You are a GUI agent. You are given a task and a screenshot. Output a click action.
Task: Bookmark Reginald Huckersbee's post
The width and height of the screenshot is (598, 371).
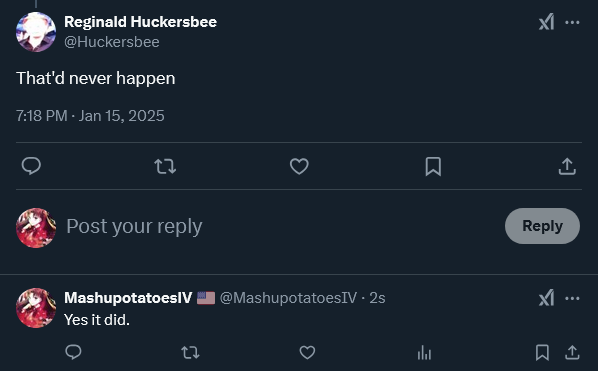(433, 167)
